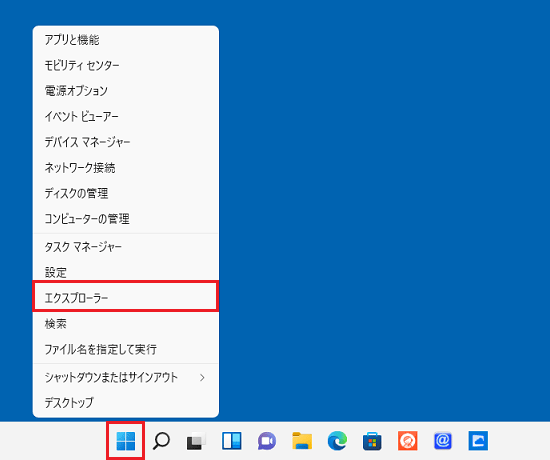The height and width of the screenshot is (460, 550).
Task: Choose ディスクの管理 menu item
Action: (126, 193)
